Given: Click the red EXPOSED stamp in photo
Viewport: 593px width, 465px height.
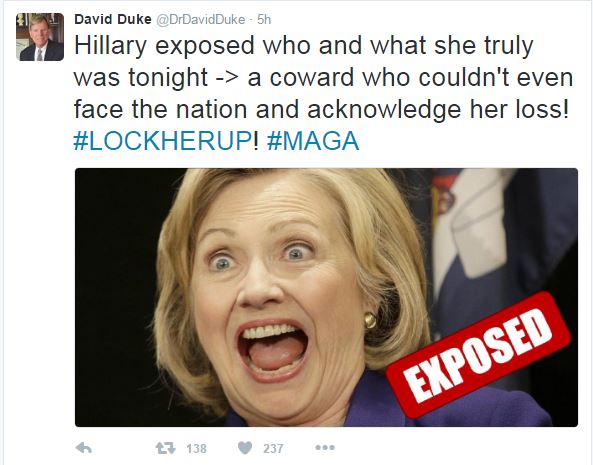Looking at the screenshot, I should [478, 355].
